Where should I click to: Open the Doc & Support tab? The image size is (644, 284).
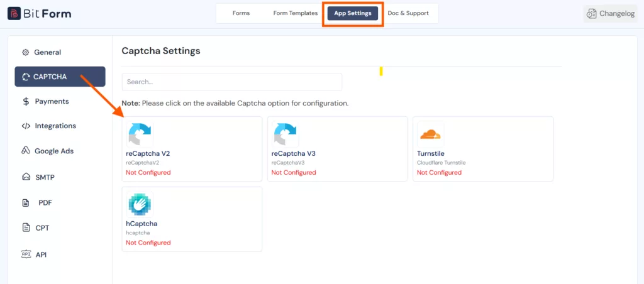tap(408, 13)
